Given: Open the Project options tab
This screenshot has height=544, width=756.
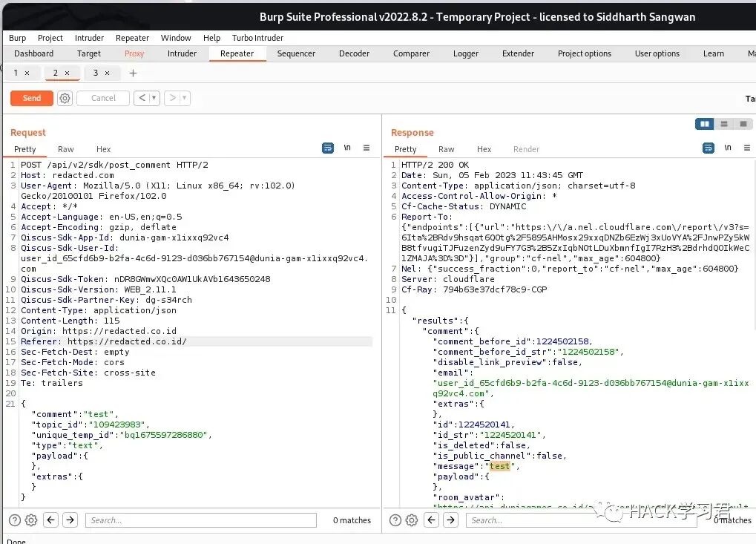Looking at the screenshot, I should click(585, 53).
